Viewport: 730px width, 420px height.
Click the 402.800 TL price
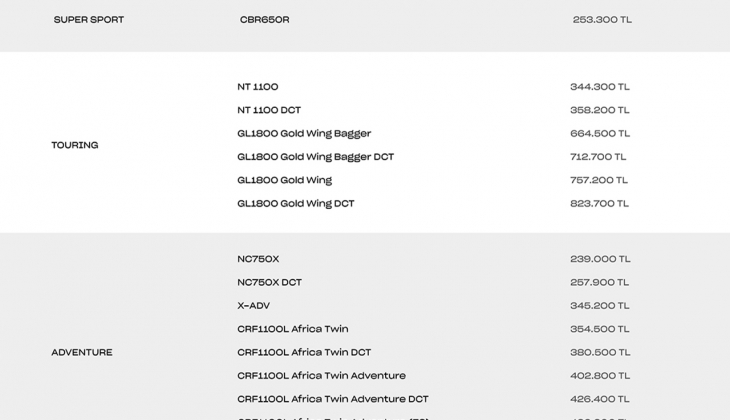pyautogui.click(x=600, y=376)
